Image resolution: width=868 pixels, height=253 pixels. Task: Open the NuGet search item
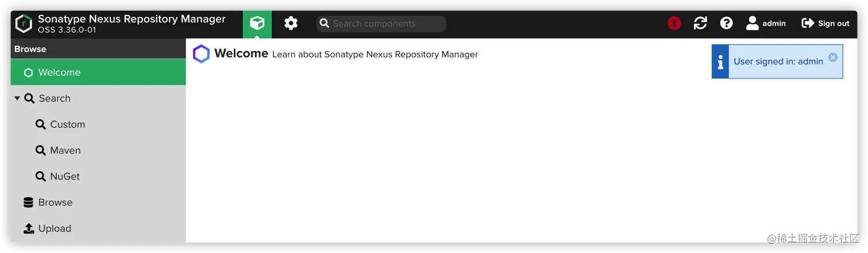click(64, 177)
